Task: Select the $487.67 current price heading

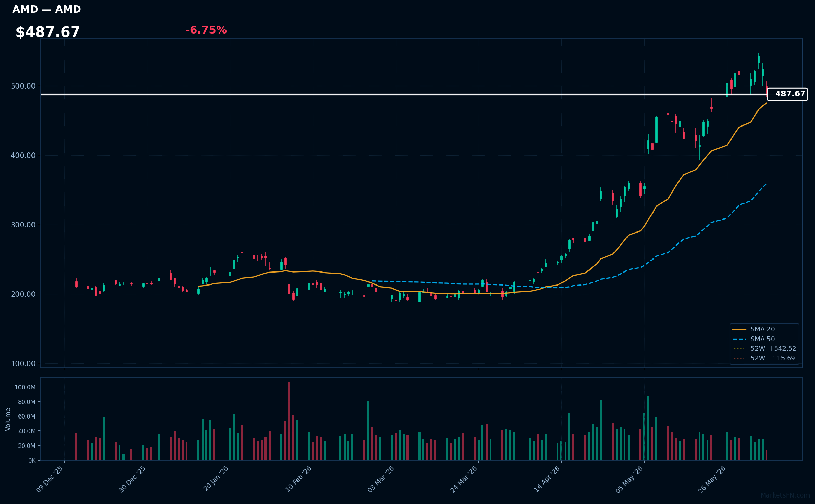Action: [48, 32]
